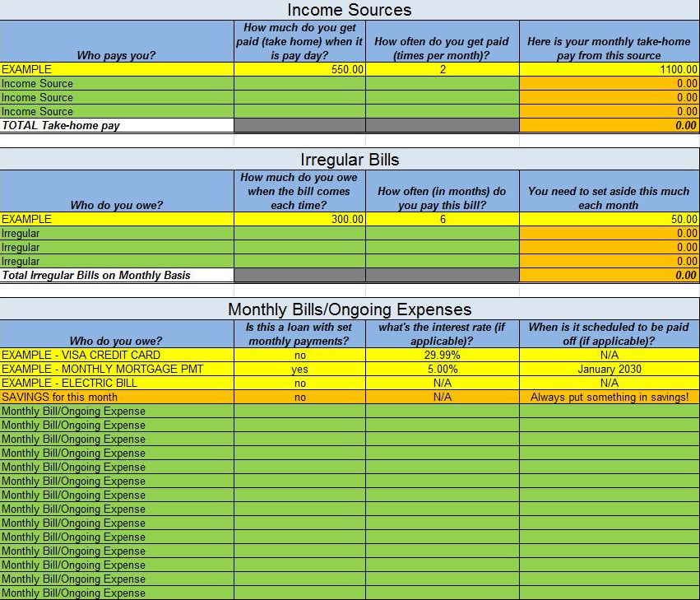The width and height of the screenshot is (700, 600).
Task: Click the 'TOTAL Take-home pay' label
Action: [117, 126]
